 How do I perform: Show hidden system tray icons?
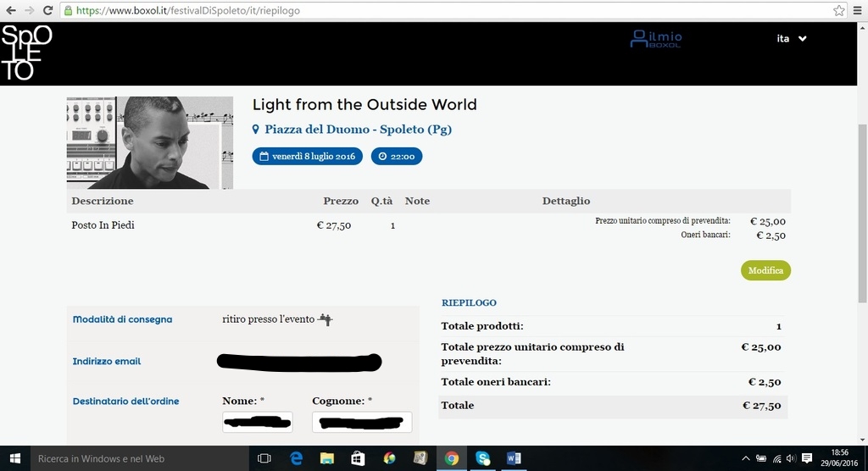tap(745, 458)
